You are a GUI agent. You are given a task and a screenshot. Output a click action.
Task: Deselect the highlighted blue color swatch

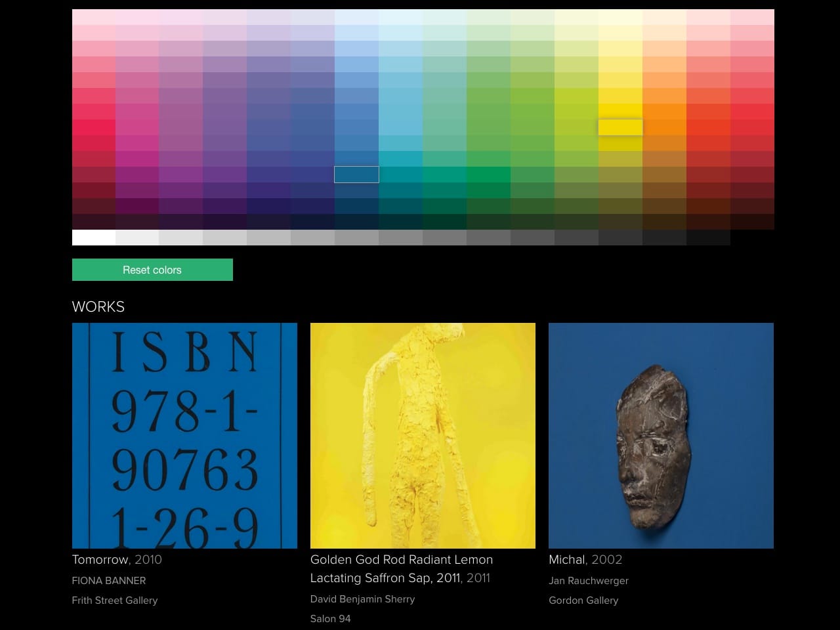pyautogui.click(x=356, y=174)
